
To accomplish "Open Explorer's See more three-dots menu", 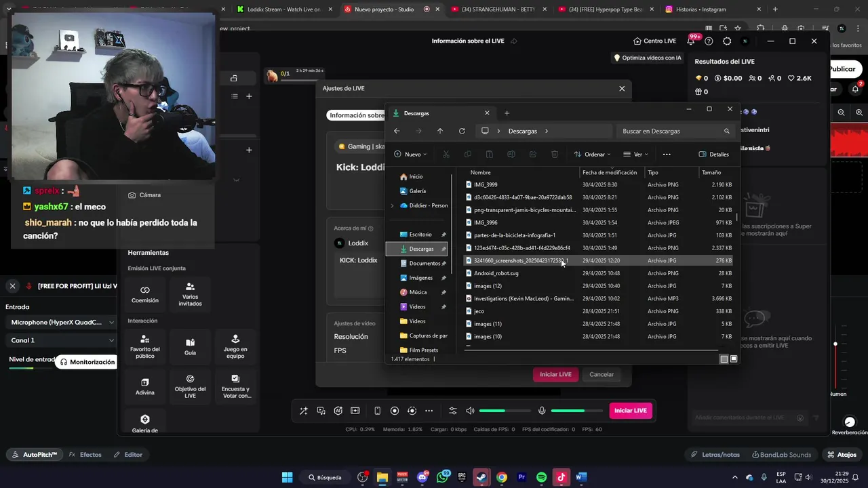I will 667,155.
